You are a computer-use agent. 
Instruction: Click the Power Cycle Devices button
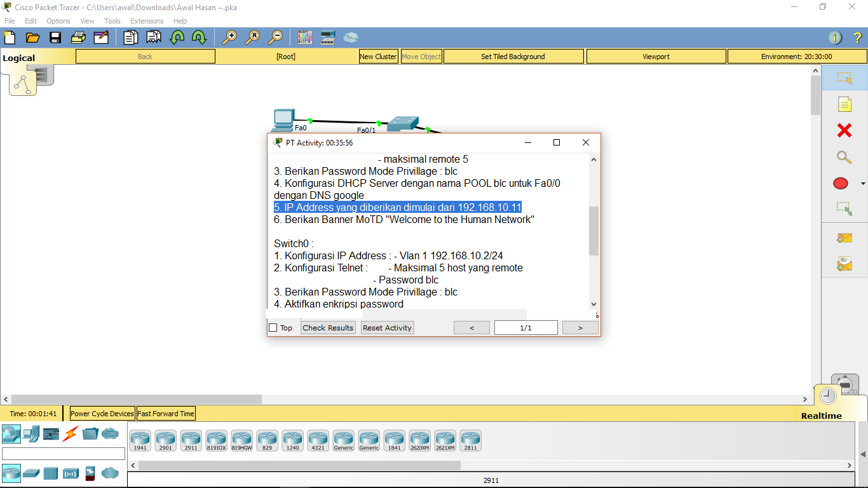pos(102,414)
